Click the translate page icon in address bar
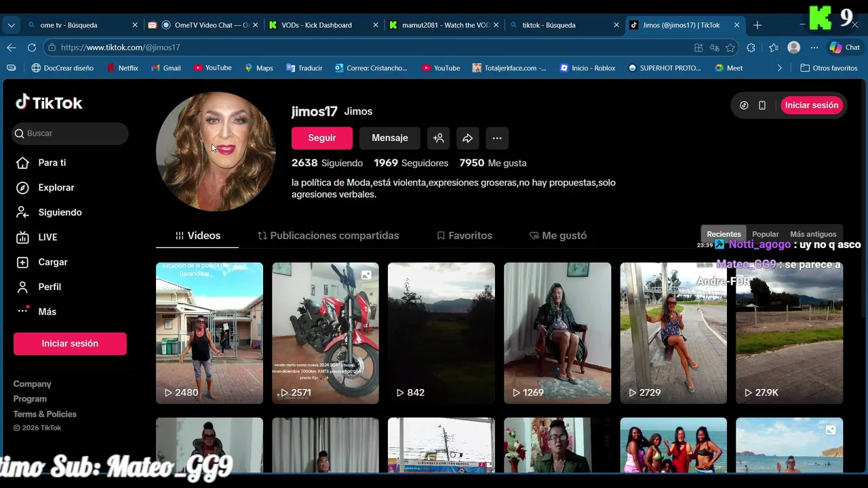868x488 pixels. [x=714, y=47]
